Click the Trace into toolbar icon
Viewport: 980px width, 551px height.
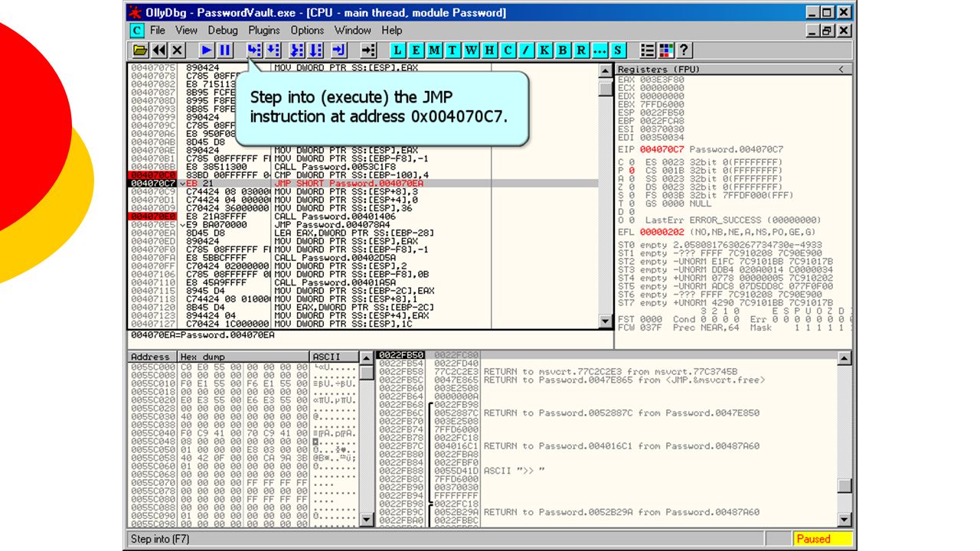[299, 51]
